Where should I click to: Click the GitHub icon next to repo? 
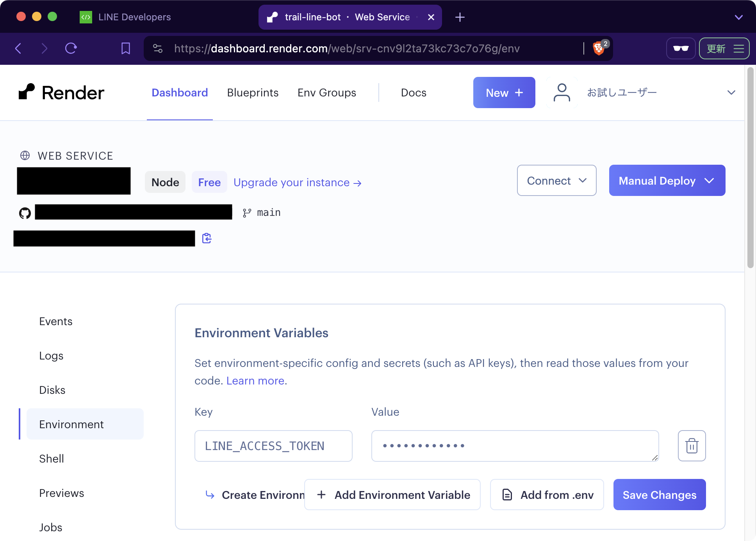25,213
